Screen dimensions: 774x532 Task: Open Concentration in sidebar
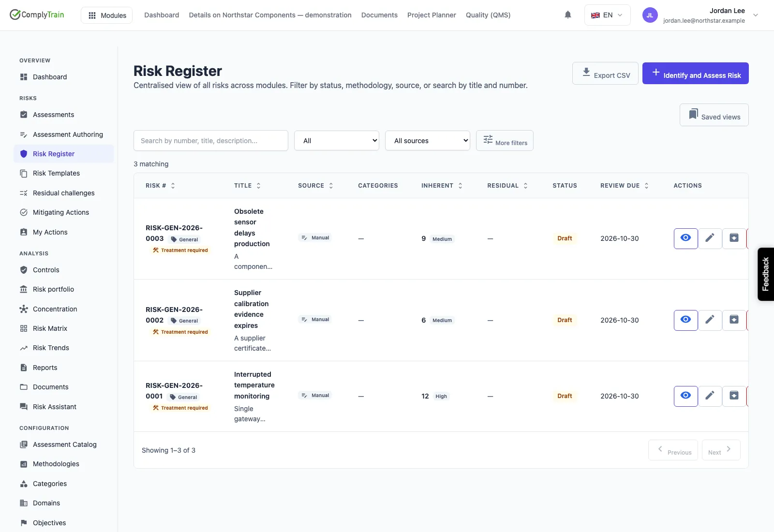point(64,309)
